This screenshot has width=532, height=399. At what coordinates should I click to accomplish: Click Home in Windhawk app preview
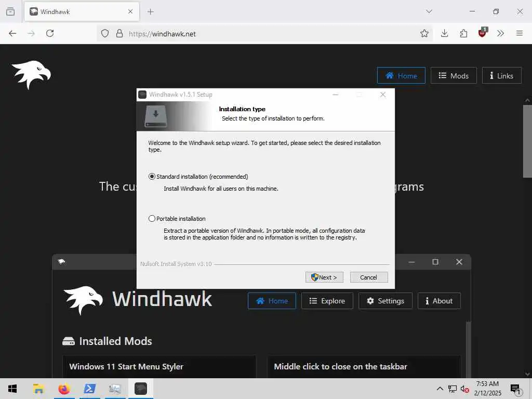(272, 301)
